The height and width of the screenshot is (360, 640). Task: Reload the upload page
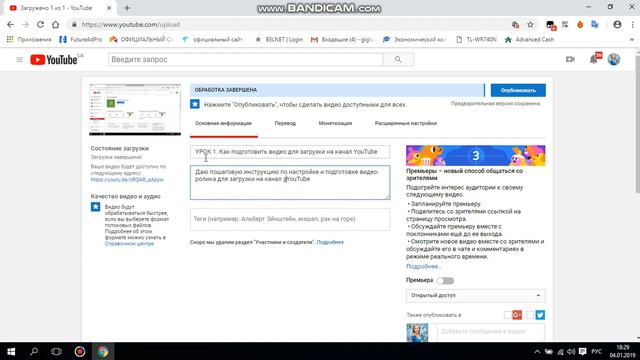click(40, 24)
